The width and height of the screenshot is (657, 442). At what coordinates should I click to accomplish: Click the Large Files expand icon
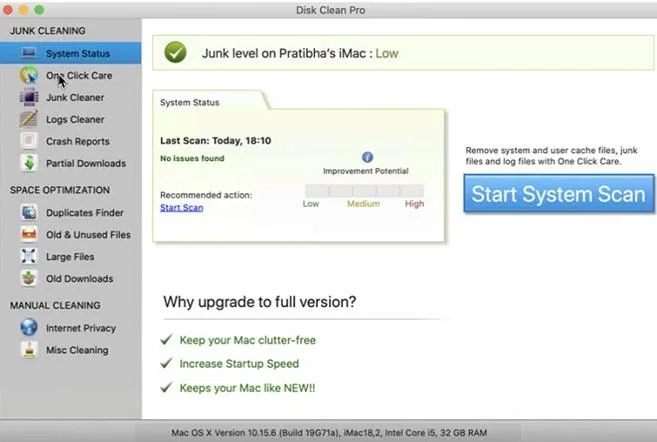(29, 256)
